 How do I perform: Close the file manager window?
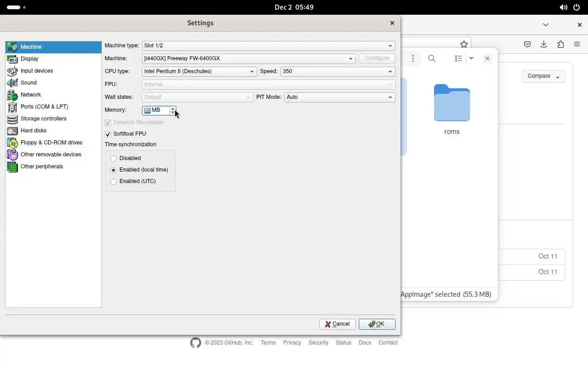[x=487, y=58]
